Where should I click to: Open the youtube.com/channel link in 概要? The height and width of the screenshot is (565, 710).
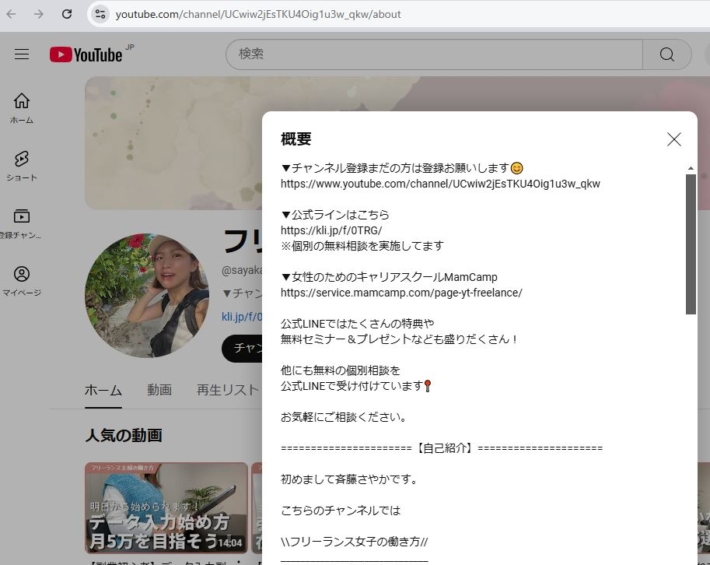440,184
